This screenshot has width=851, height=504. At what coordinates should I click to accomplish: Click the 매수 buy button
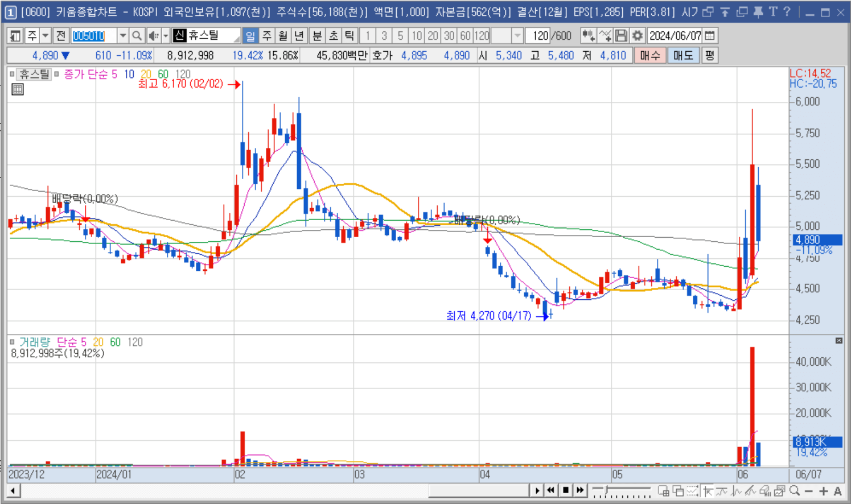650,56
